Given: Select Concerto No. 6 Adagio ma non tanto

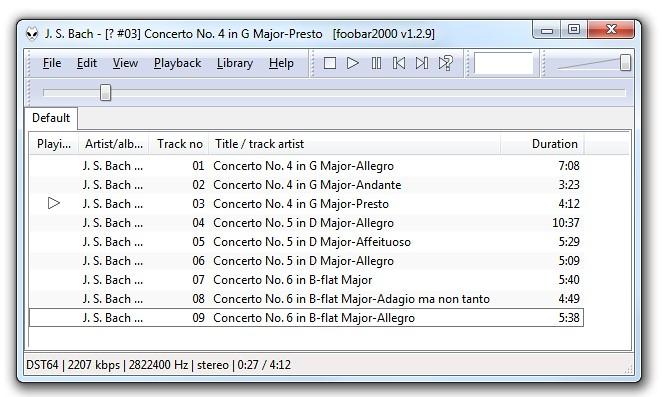Looking at the screenshot, I should (306, 299).
